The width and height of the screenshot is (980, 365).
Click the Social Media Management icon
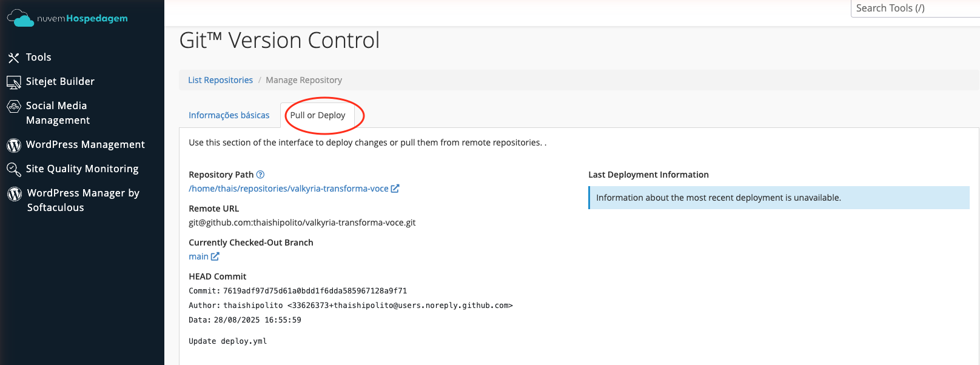click(x=13, y=106)
